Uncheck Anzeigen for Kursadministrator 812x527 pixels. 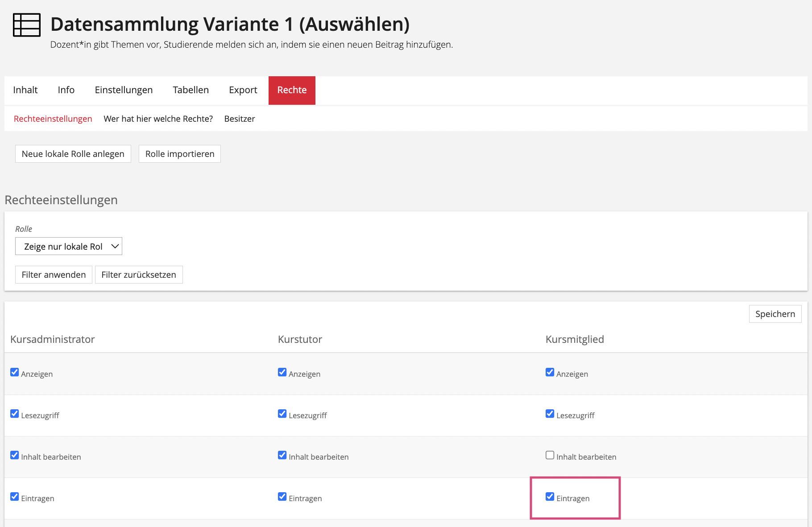(15, 372)
